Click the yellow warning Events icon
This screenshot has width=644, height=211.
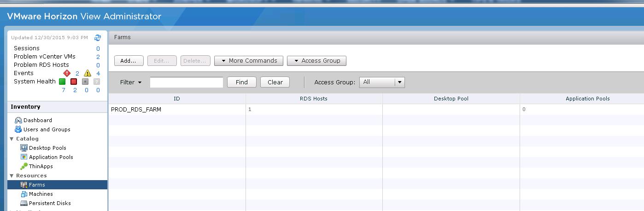coord(88,73)
